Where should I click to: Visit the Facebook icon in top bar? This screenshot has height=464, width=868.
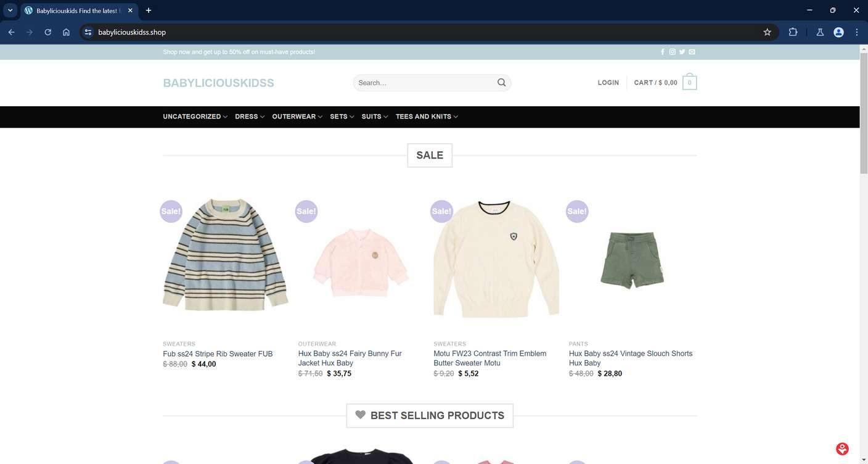(663, 52)
